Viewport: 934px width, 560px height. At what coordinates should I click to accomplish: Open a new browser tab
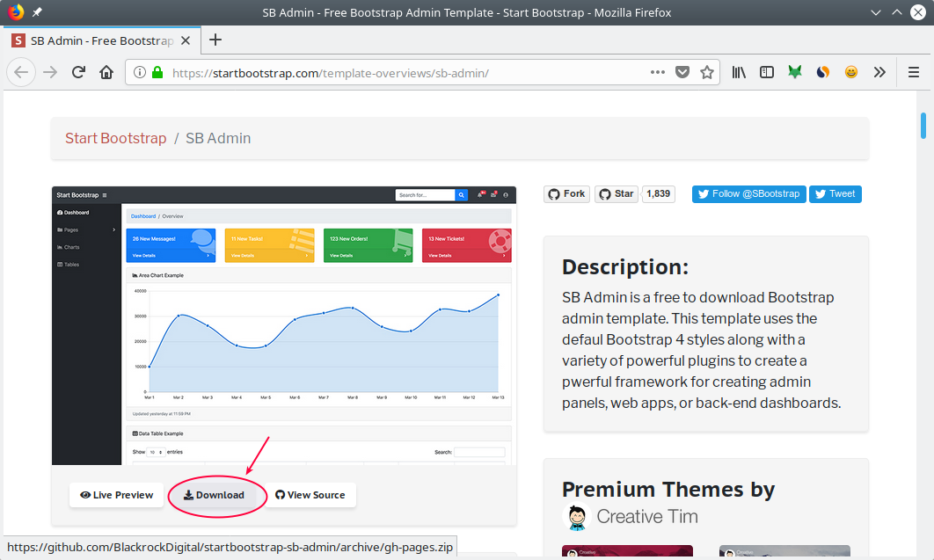[x=215, y=40]
